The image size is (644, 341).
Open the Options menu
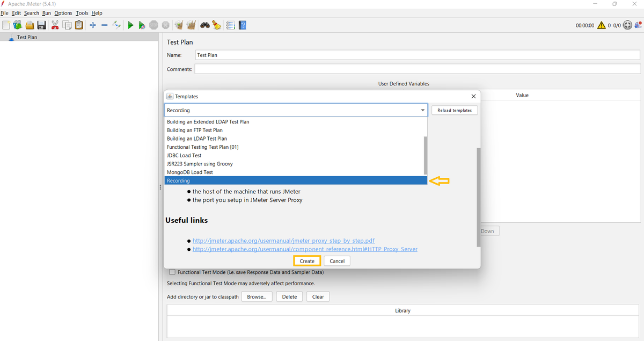pos(63,13)
